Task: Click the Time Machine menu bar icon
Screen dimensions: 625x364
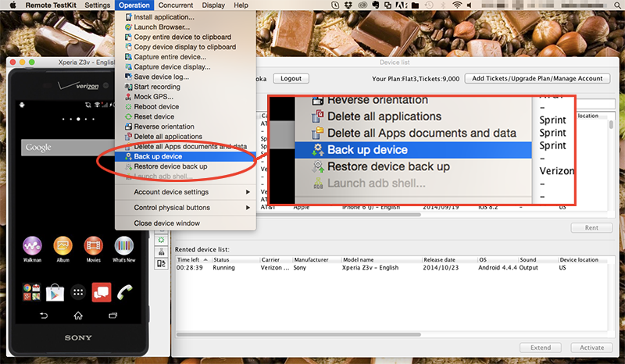Action: 429,5
